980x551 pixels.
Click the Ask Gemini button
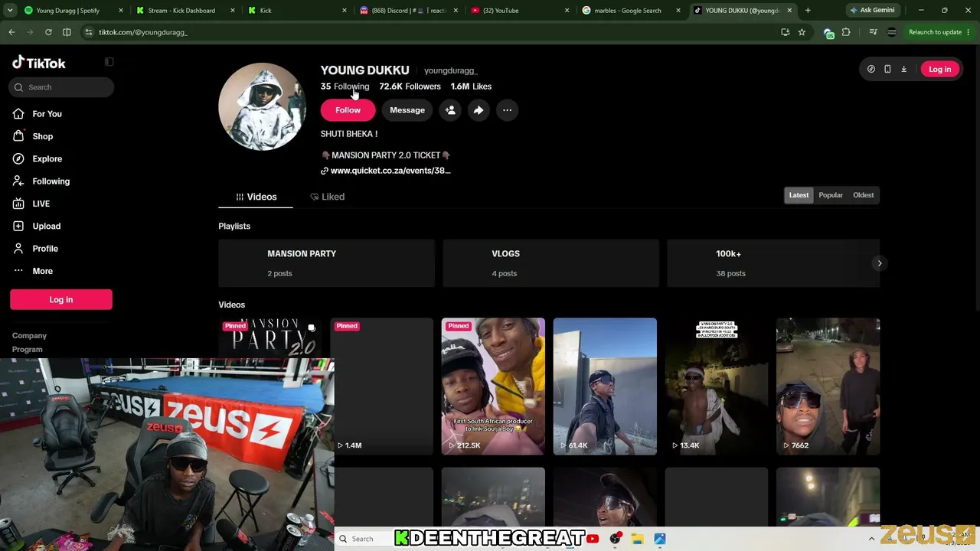pyautogui.click(x=872, y=11)
